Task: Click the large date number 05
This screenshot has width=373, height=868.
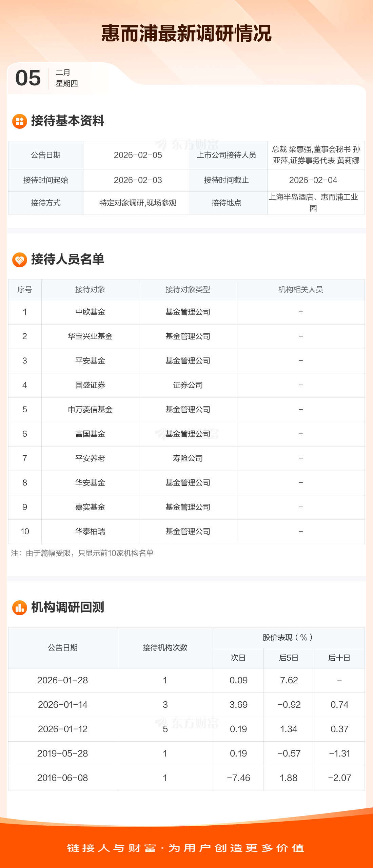Action: pyautogui.click(x=28, y=78)
